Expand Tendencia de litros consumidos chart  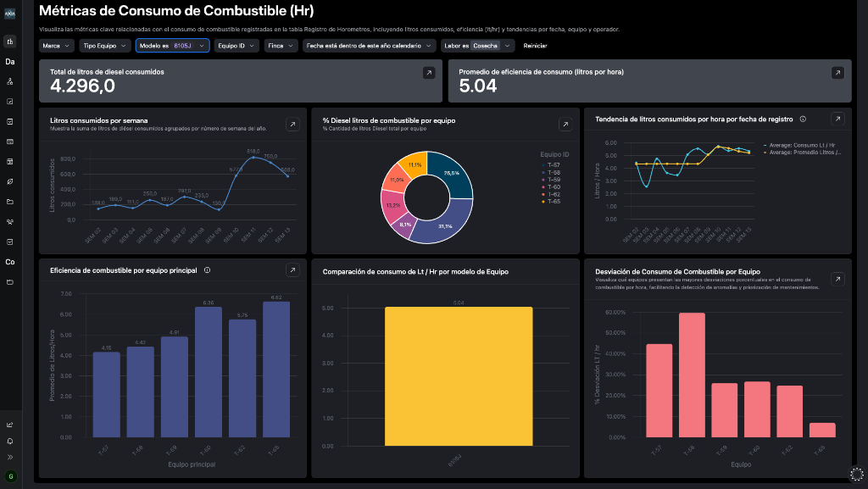[x=837, y=119]
